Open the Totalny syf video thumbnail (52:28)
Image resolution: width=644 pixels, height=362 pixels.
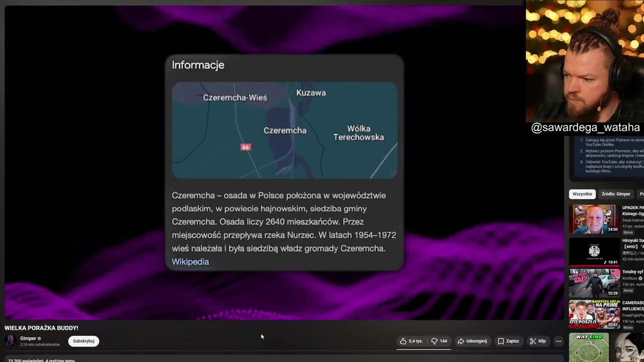click(x=594, y=283)
